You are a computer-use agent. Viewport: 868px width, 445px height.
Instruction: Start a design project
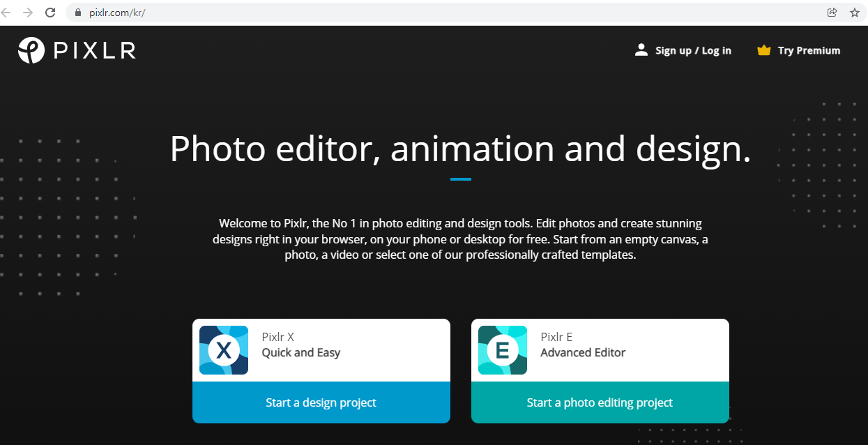pos(321,402)
